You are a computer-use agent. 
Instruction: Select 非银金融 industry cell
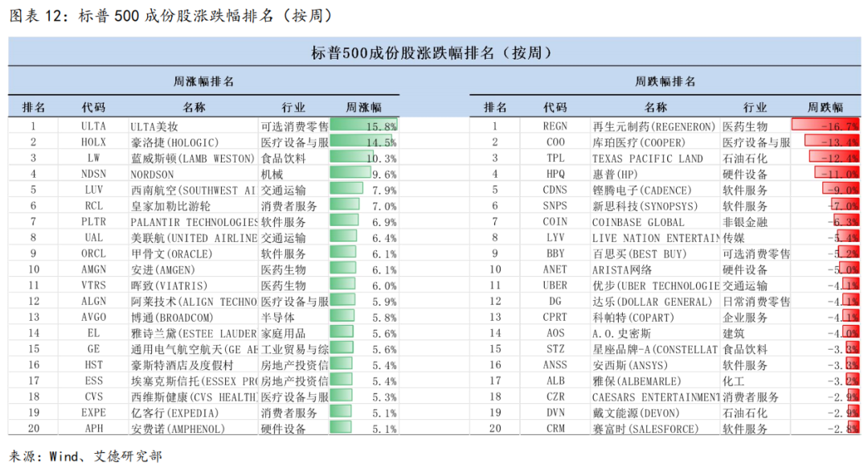point(745,222)
